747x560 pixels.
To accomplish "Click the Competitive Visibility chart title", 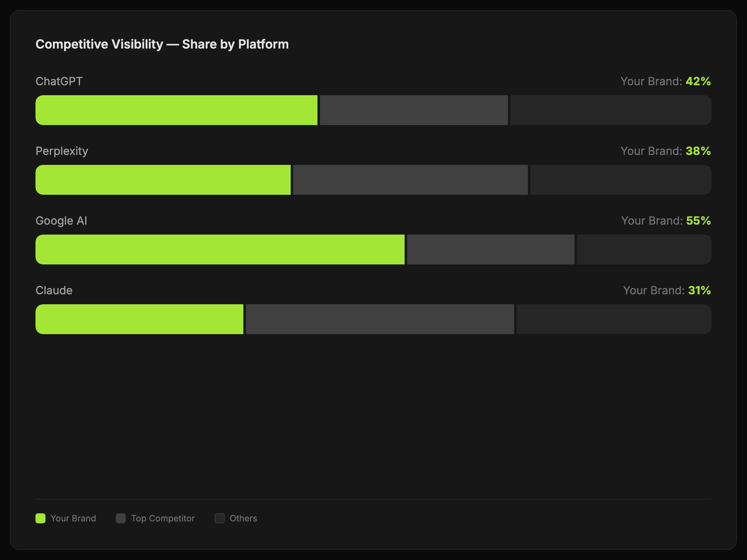I will tap(162, 44).
